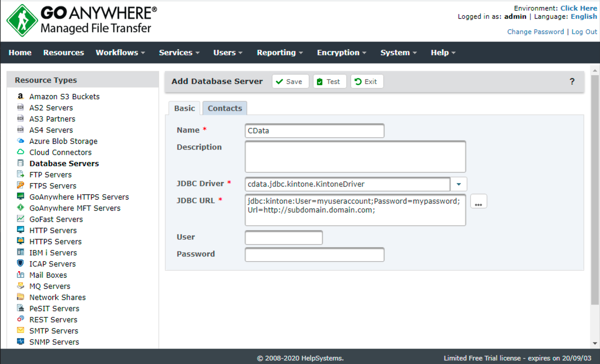This screenshot has width=600, height=364.
Task: Click the page scrollbar up arrow
Action: (595, 71)
